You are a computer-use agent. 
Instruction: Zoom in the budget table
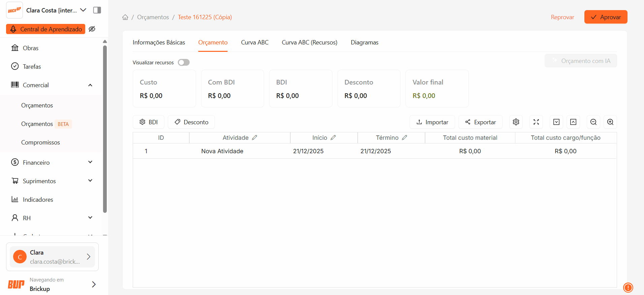[610, 122]
